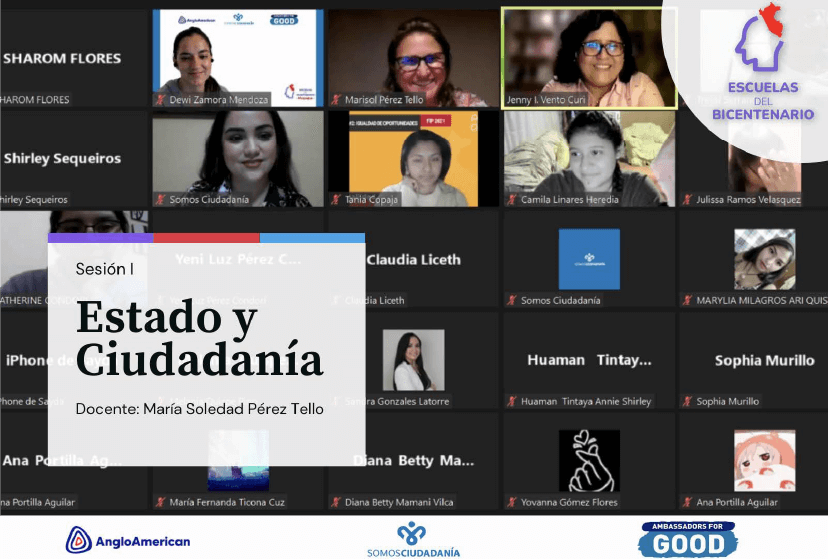The width and height of the screenshot is (829, 559).
Task: Click the muted mic icon beside Yovanna Gómez Flores
Action: coord(512,502)
